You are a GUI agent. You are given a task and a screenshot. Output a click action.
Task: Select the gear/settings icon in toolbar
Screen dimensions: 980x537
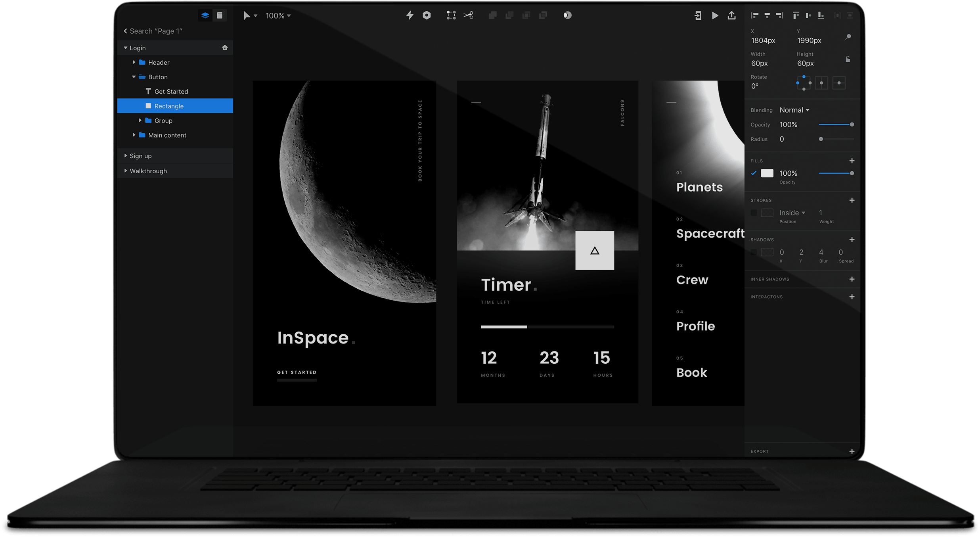tap(425, 15)
